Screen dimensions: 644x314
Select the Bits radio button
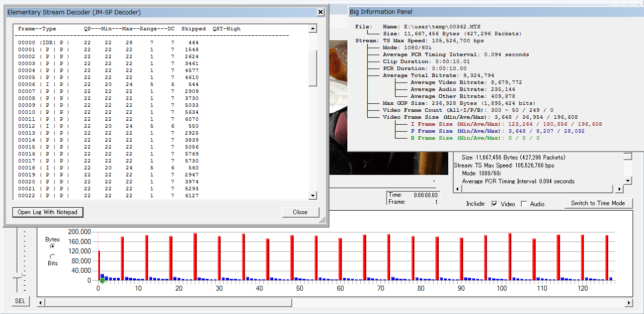[53, 256]
